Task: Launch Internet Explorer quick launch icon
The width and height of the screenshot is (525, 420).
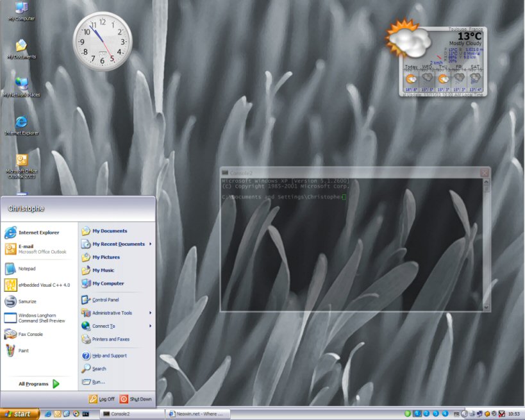Action: [x=48, y=414]
